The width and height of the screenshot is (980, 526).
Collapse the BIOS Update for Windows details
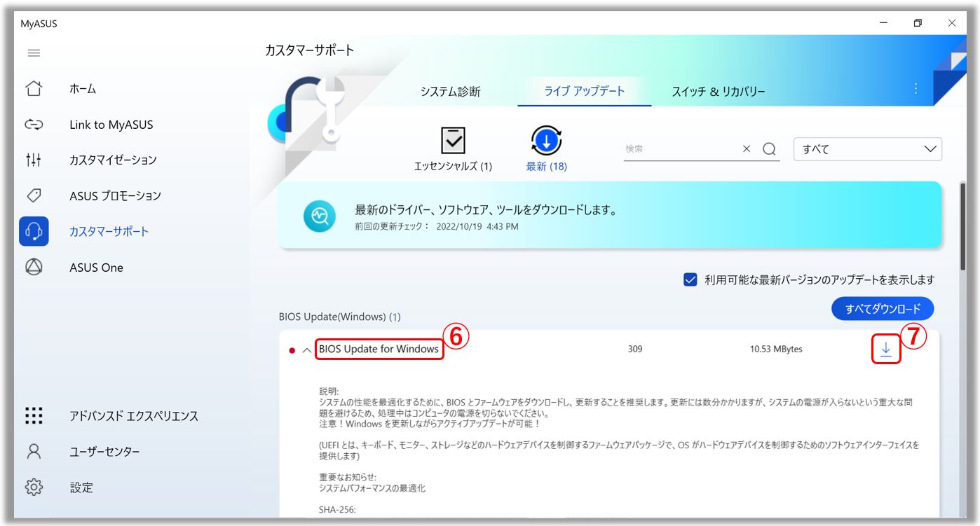[306, 349]
